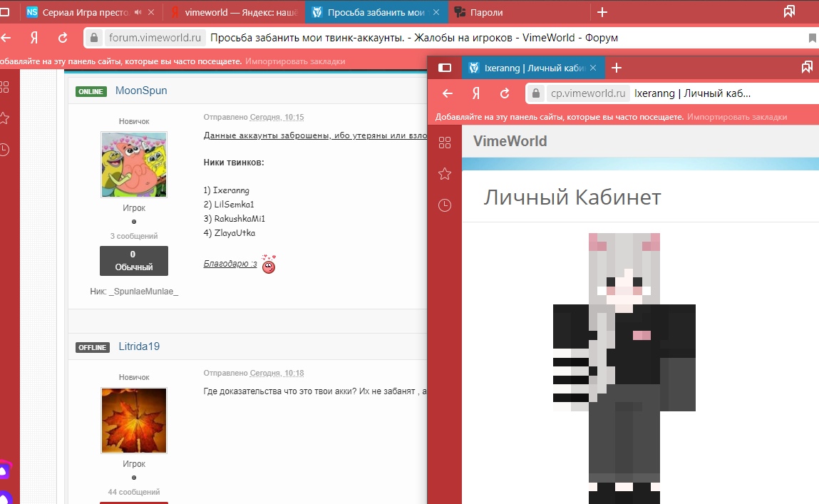The height and width of the screenshot is (504, 819).
Task: Open Litrida19 user profile link
Action: pos(139,346)
